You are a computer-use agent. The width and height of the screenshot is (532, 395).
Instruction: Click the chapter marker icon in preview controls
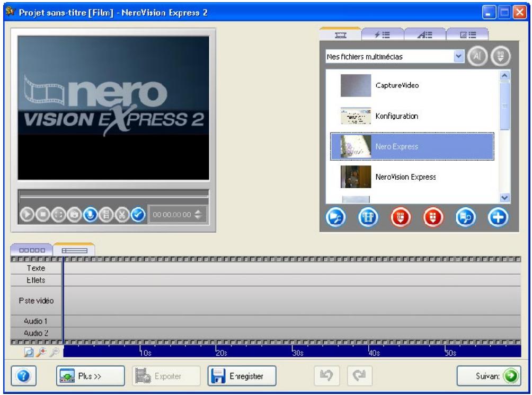coord(106,215)
